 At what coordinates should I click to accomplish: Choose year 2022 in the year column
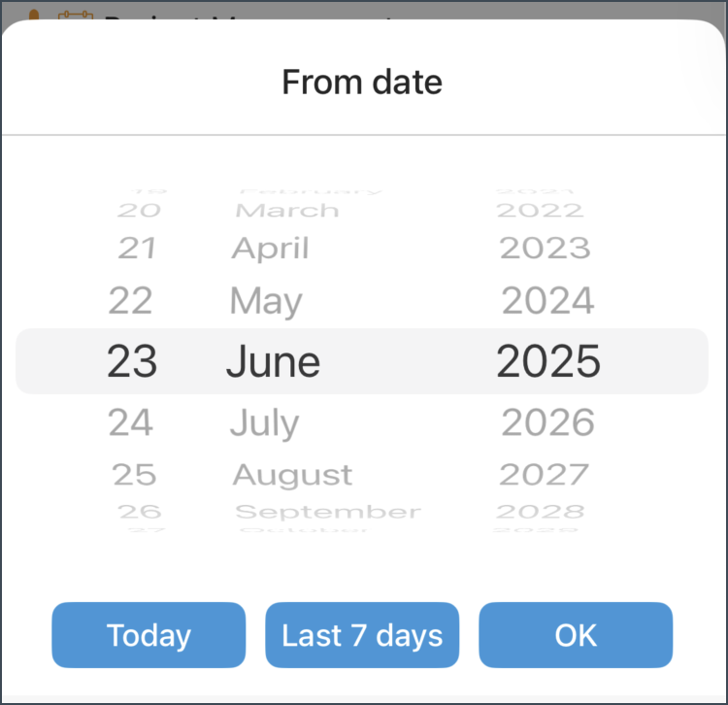pos(540,211)
